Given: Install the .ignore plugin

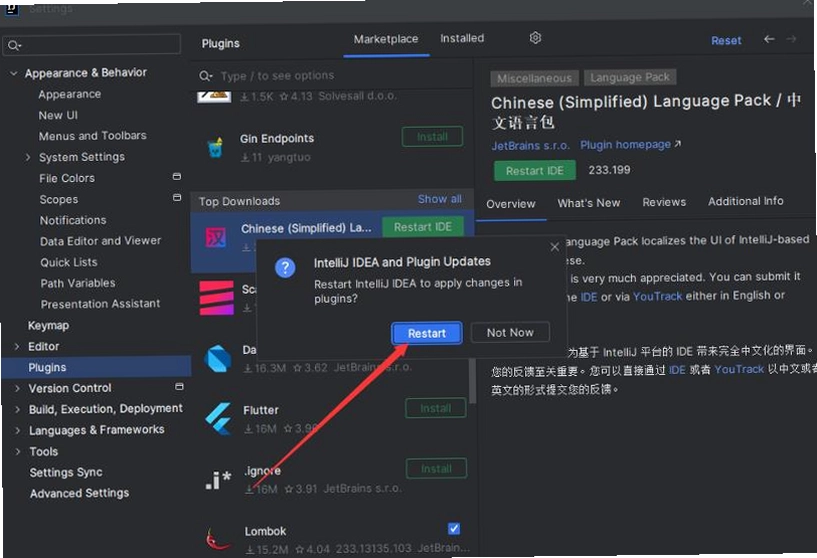Looking at the screenshot, I should click(436, 469).
